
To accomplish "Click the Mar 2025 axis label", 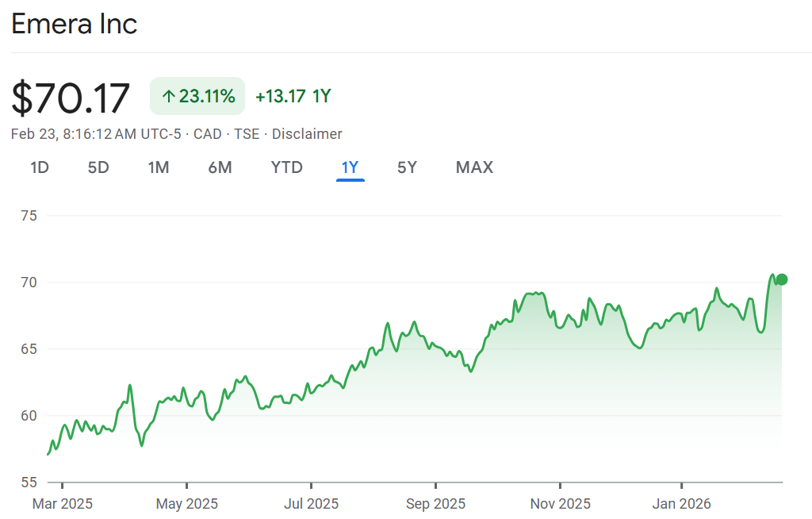I will click(x=63, y=504).
